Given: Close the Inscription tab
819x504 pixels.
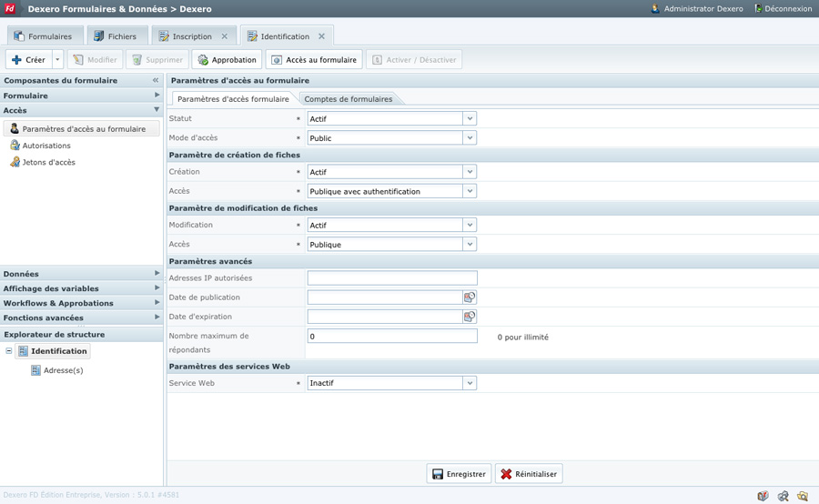Looking at the screenshot, I should tap(225, 36).
